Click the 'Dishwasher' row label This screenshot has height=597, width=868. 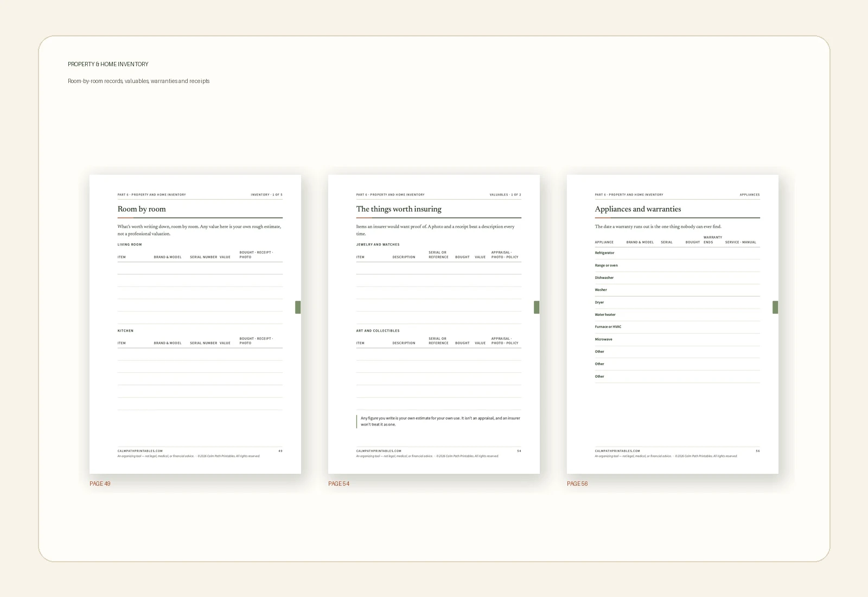click(x=604, y=278)
